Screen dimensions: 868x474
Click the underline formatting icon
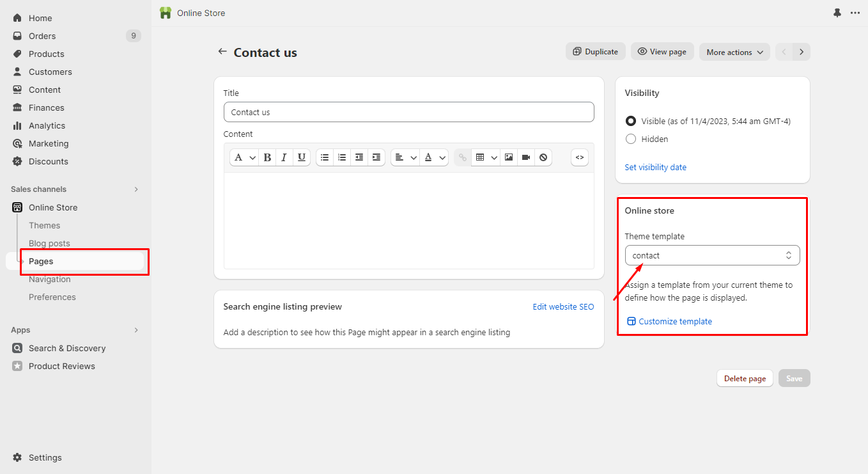tap(301, 157)
